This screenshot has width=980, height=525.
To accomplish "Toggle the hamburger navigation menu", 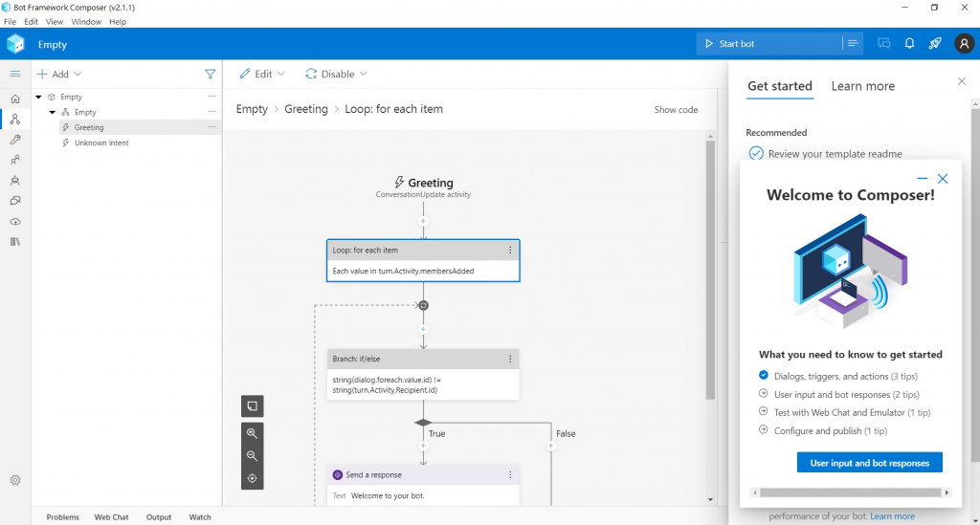I will click(x=15, y=74).
